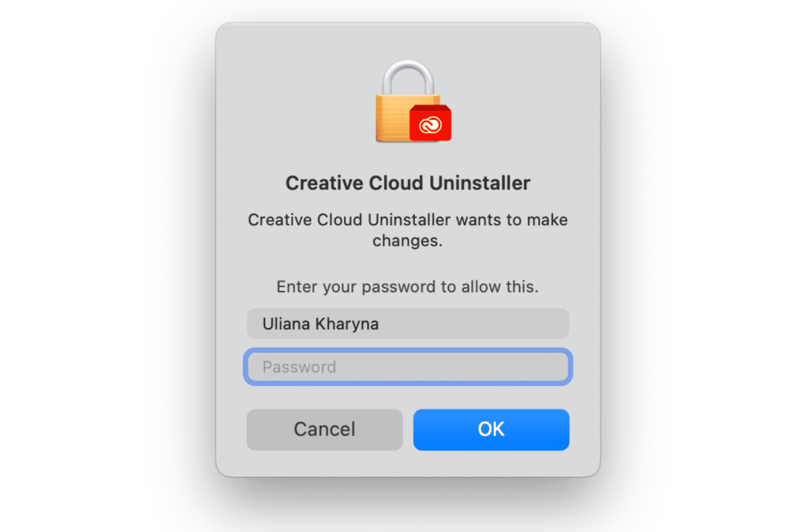The height and width of the screenshot is (532, 812).
Task: Confirm authentication with the OK button
Action: 491,429
